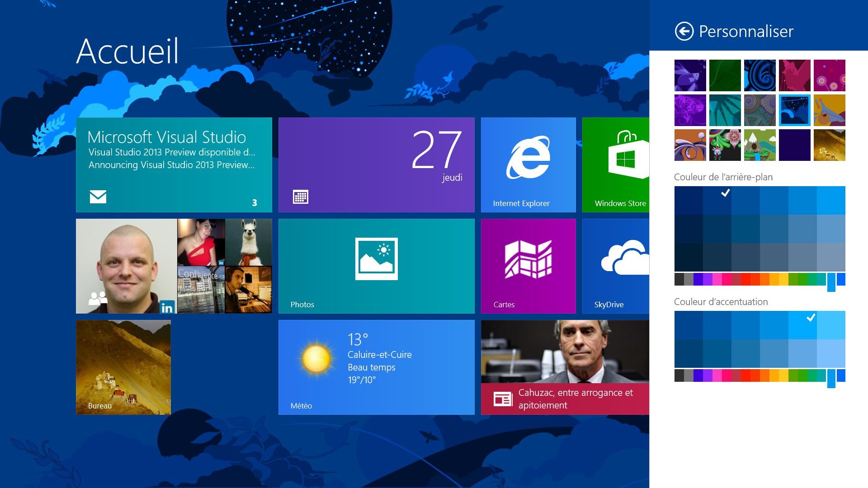Open the calendar tile showing jeudi 27

(x=376, y=165)
